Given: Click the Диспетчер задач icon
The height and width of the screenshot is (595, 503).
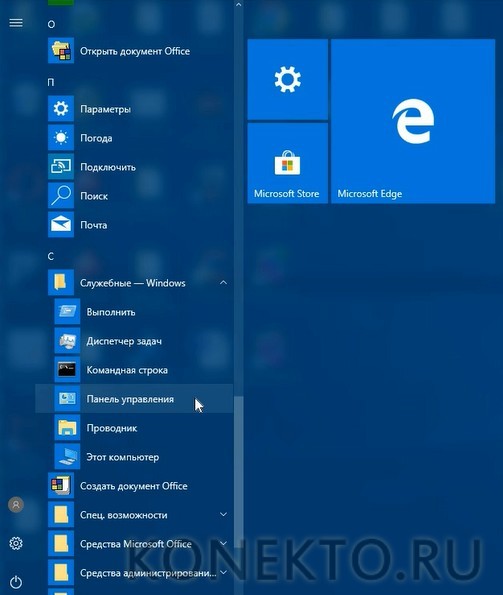Looking at the screenshot, I should 67,341.
